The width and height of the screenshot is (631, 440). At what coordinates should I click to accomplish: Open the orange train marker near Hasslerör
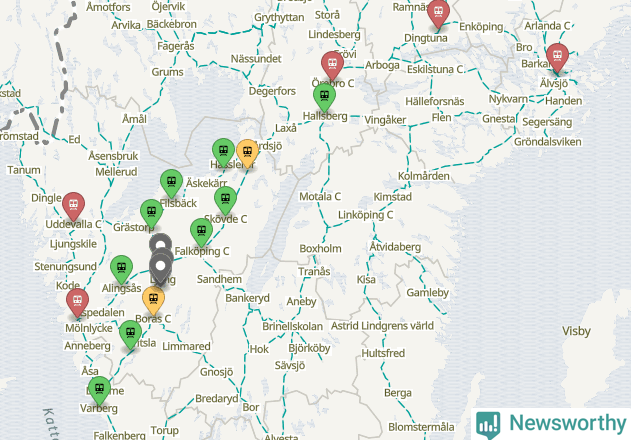coord(247,153)
